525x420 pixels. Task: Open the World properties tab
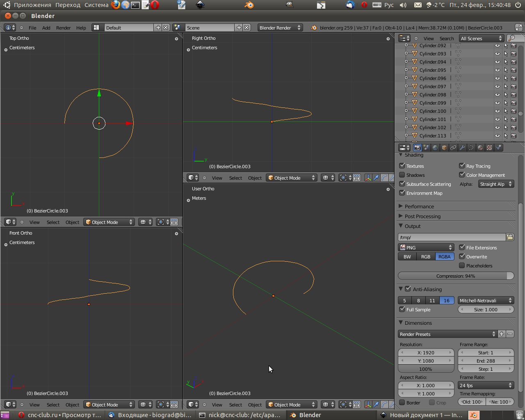(x=435, y=148)
